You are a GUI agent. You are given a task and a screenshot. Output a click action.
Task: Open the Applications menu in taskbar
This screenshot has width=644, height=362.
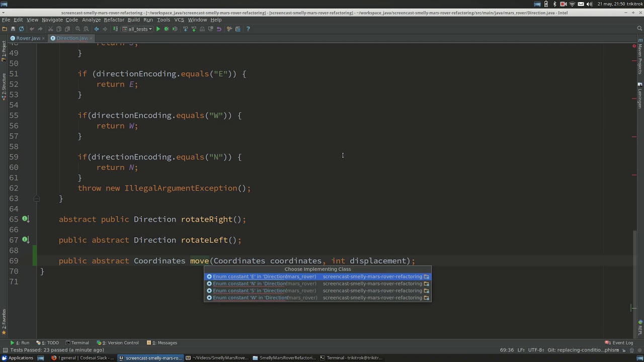pyautogui.click(x=17, y=358)
